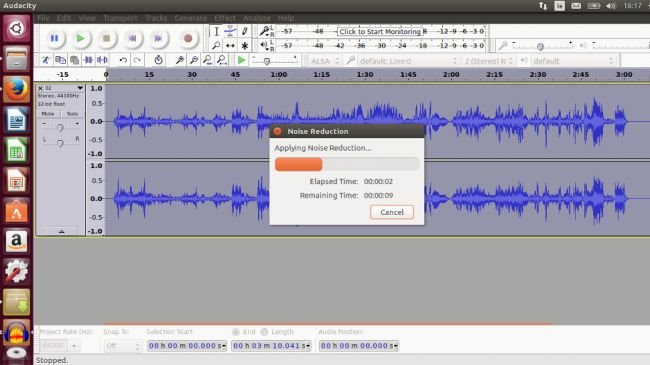The image size is (650, 365).
Task: Click the Trim audio icon
Action: 88,60
